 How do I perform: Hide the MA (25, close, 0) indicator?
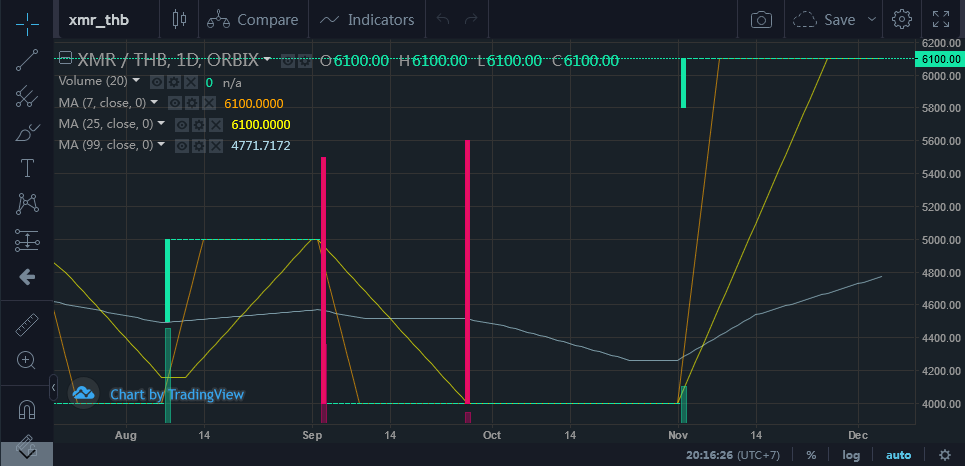(181, 125)
